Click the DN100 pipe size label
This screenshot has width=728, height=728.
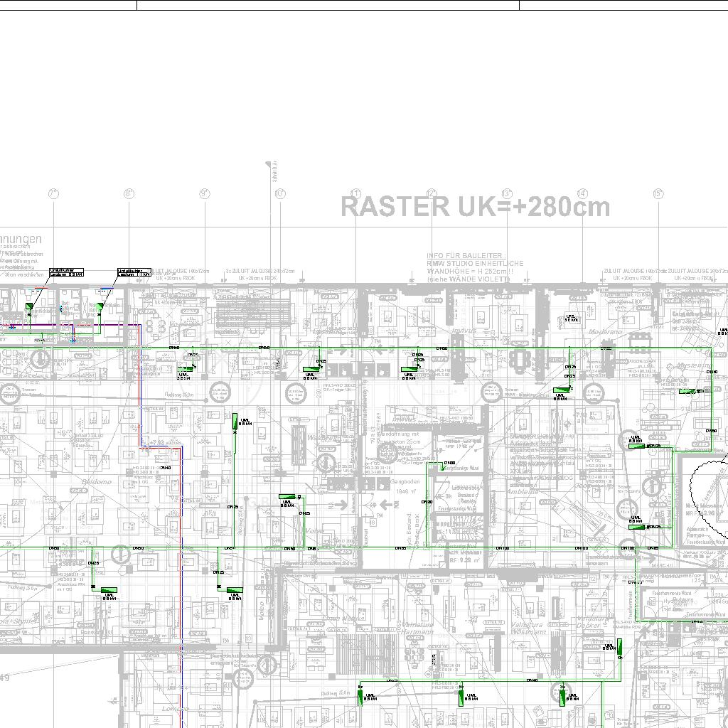(502, 548)
